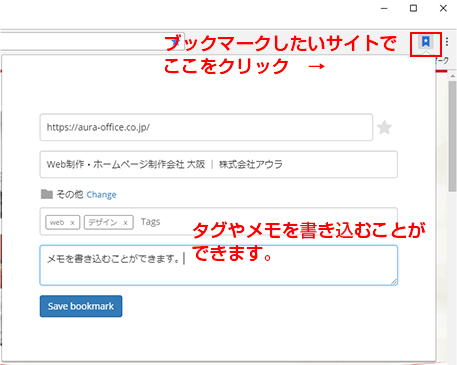Click Save bookmark button

81,306
